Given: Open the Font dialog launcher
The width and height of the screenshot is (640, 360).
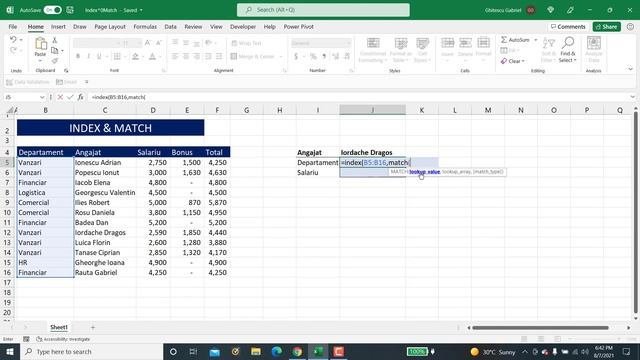Looking at the screenshot, I should coord(164,71).
